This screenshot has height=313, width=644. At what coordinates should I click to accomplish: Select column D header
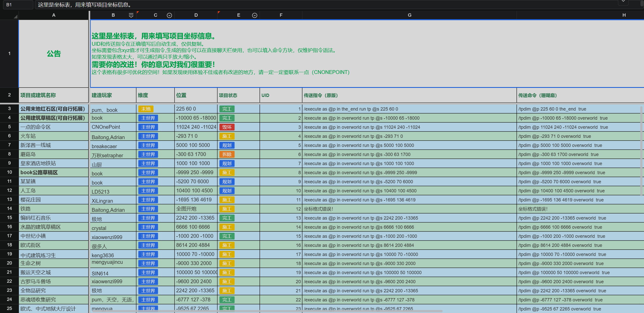(x=196, y=15)
